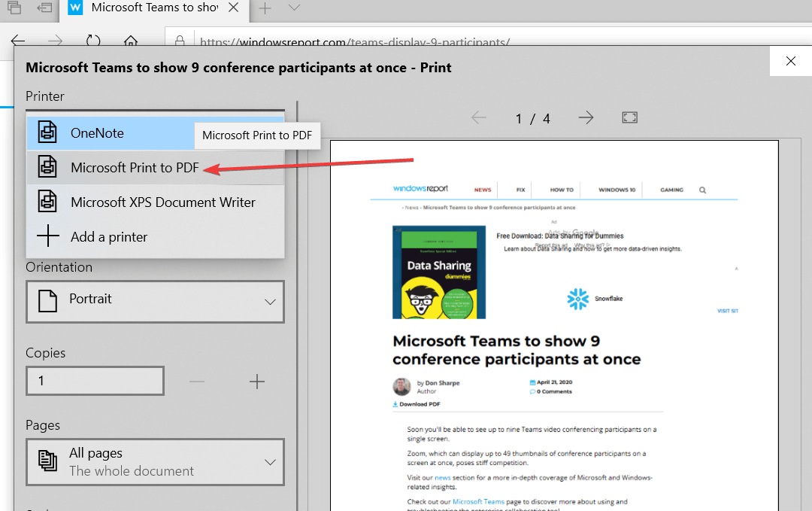812x511 pixels.
Task: Click the Windows Report logo in preview
Action: [x=420, y=189]
